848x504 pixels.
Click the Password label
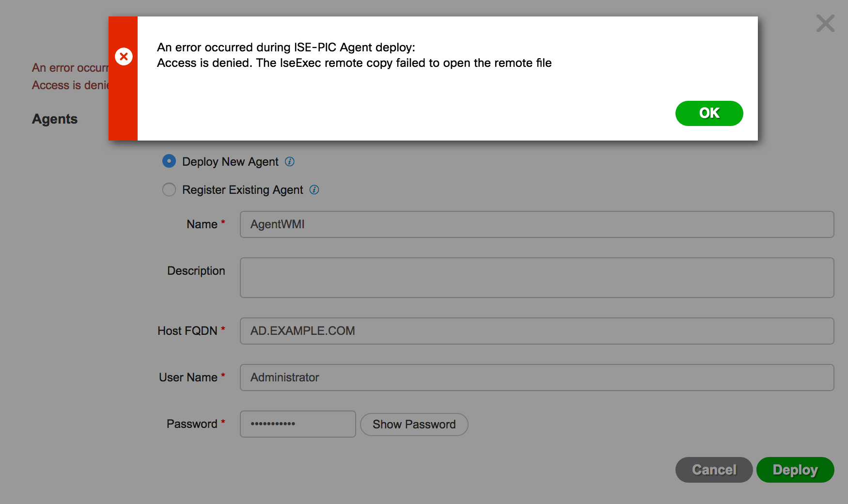pyautogui.click(x=192, y=424)
